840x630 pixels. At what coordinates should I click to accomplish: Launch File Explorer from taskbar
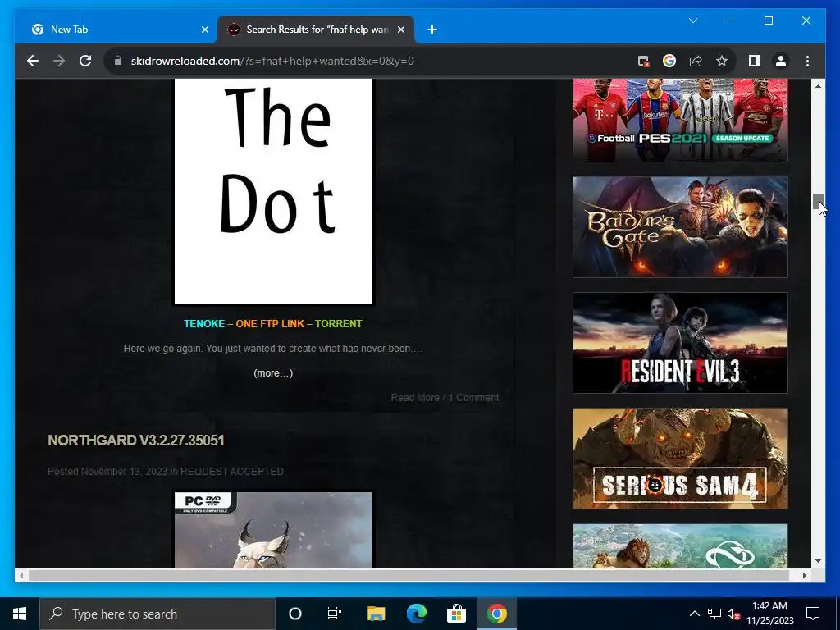(x=376, y=614)
